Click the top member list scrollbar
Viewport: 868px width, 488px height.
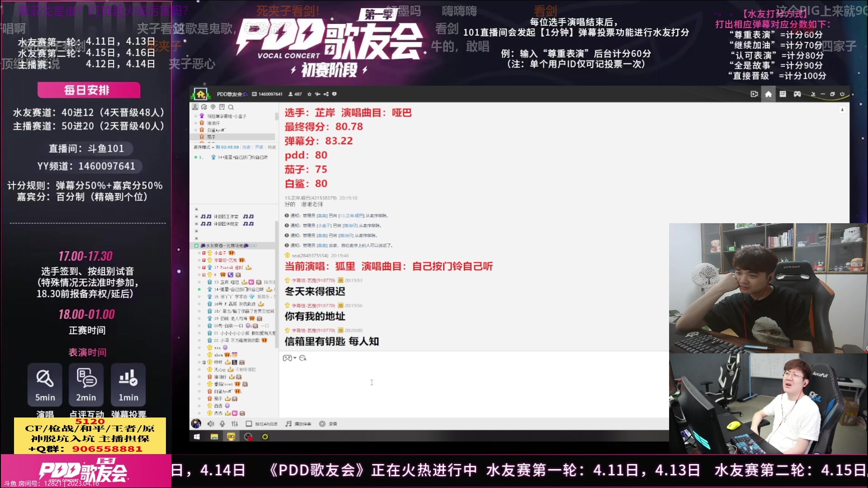tap(276, 117)
